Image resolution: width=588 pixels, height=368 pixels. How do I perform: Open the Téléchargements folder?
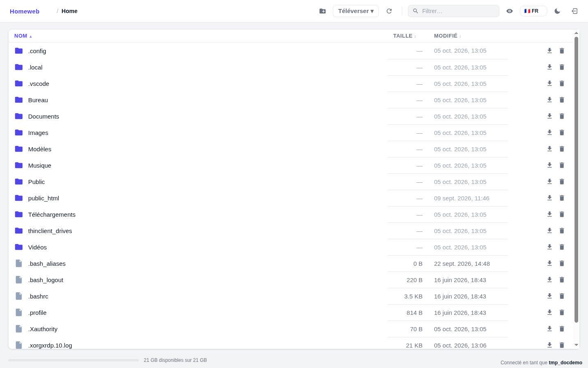[52, 215]
